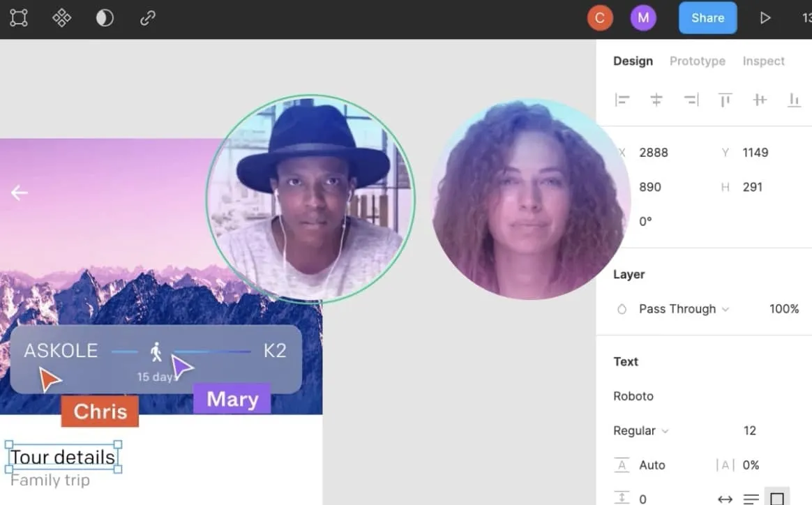
Task: Click the link icon in top toolbar
Action: 147,18
